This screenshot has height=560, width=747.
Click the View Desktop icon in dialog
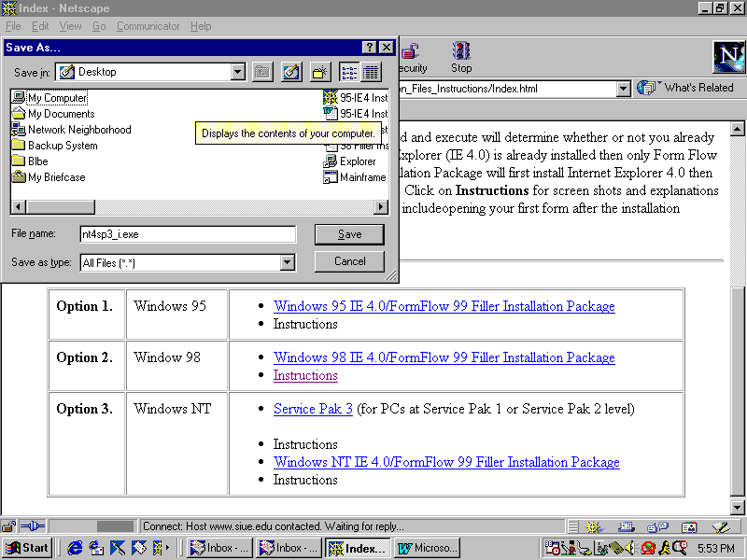[291, 72]
